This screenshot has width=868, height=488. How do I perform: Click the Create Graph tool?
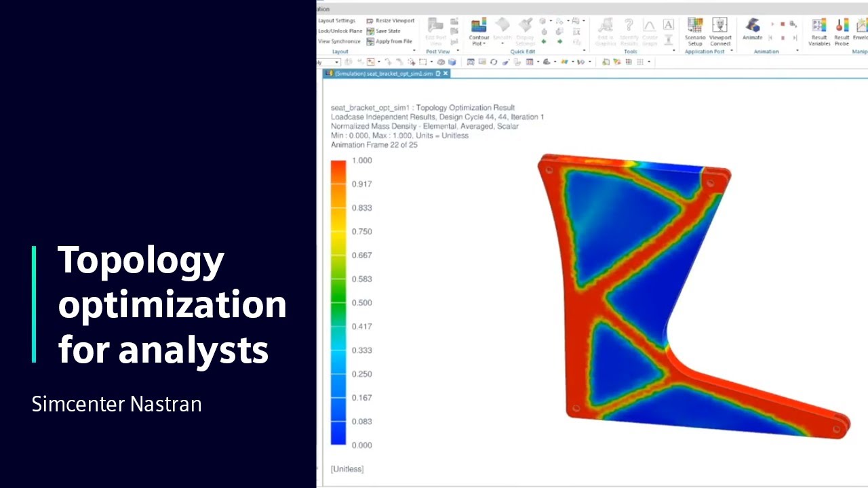(x=650, y=31)
